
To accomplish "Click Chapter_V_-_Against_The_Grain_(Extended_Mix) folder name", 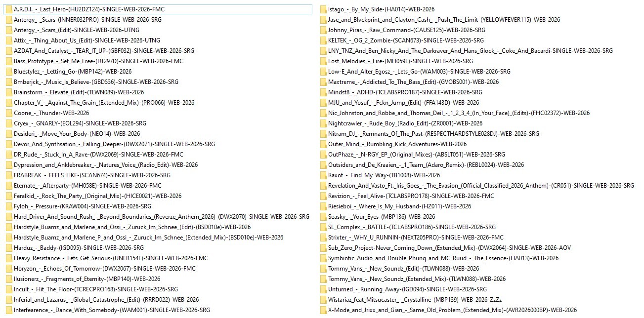I will [104, 103].
